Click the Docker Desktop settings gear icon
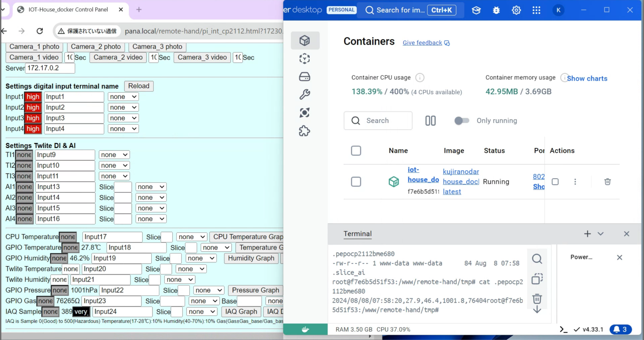The width and height of the screenshot is (644, 340). coord(516,10)
